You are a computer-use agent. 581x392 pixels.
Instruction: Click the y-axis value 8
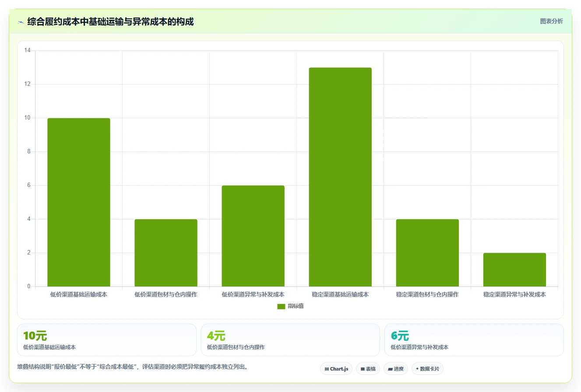(x=29, y=152)
